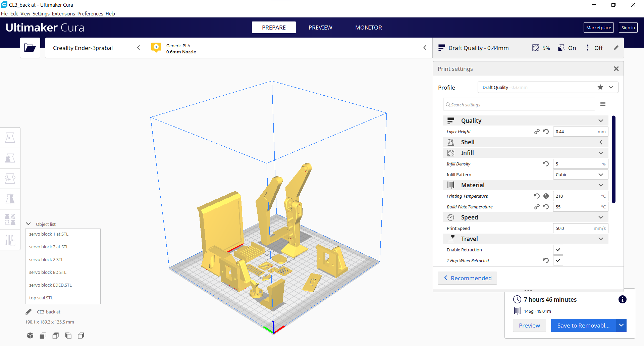This screenshot has width=644, height=346.
Task: Switch to front view icon
Action: [x=43, y=335]
